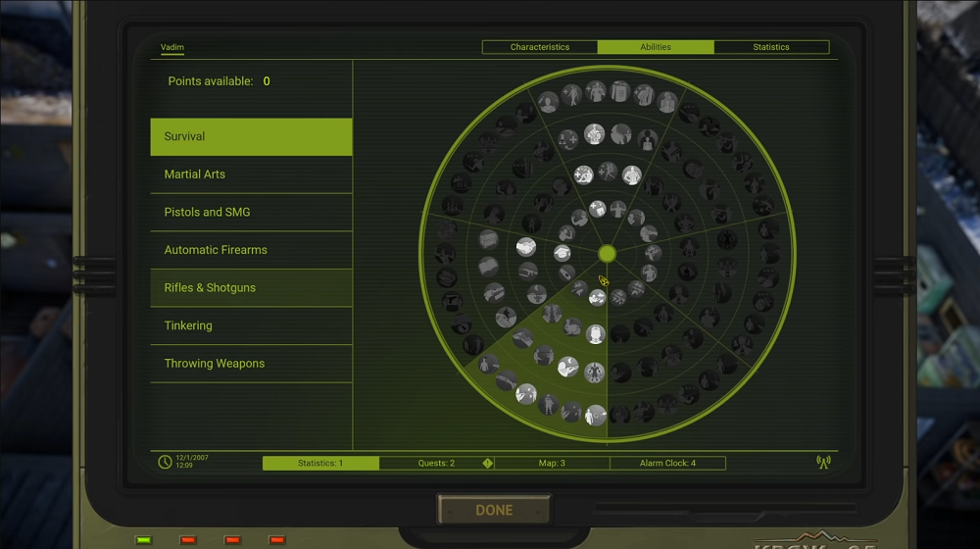Click the graduation cap ability icon

click(x=563, y=253)
